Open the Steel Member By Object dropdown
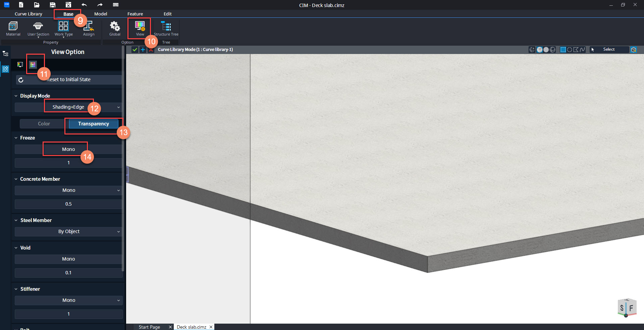 (x=68, y=231)
